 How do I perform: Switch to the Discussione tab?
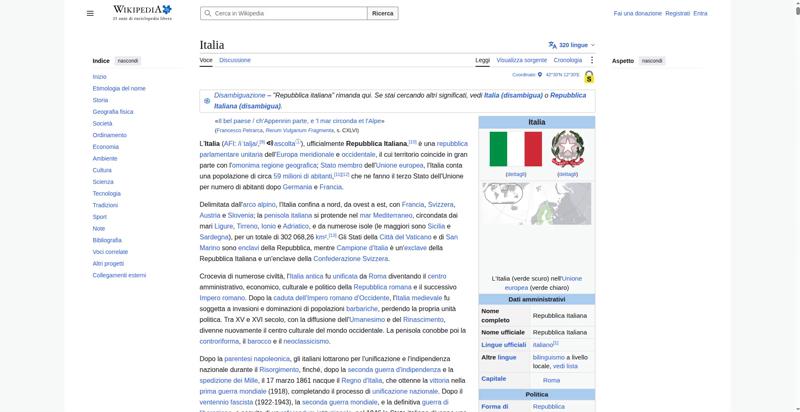click(x=235, y=60)
